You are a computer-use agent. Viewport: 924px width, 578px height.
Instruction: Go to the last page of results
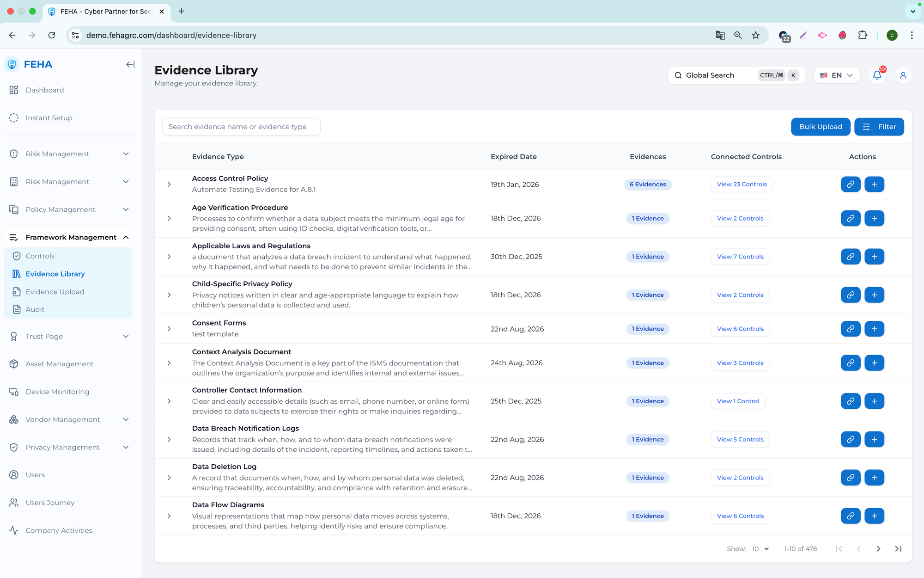point(898,548)
